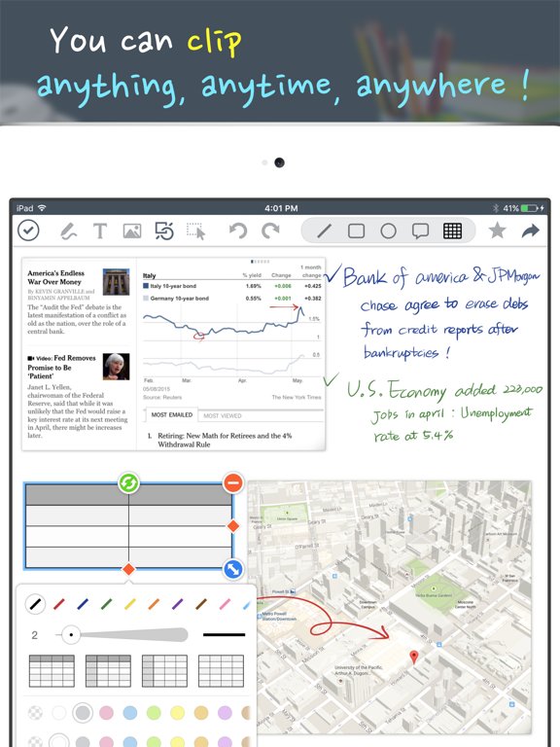Choose the plain table style thumbnail
Image resolution: width=560 pixels, height=747 pixels.
(x=221, y=671)
